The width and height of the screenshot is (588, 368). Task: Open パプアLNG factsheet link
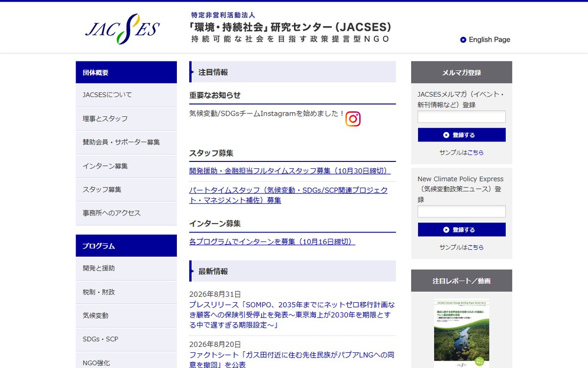pos(292,360)
